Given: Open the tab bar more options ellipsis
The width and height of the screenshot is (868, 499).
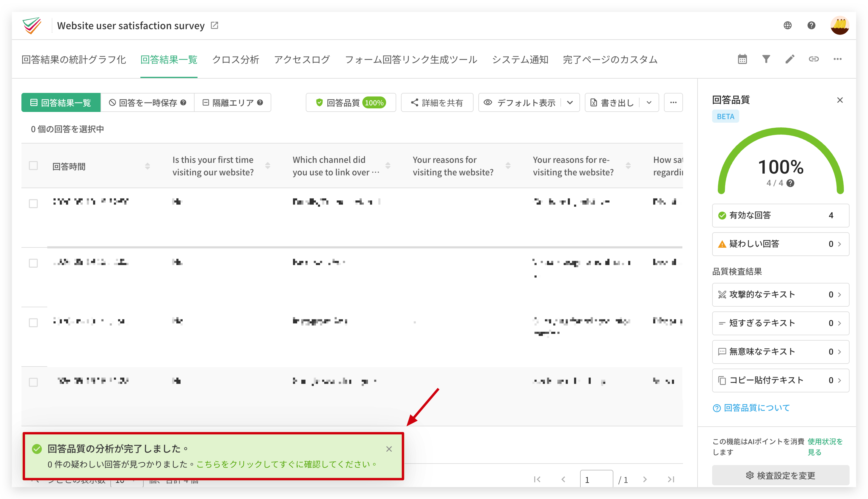Looking at the screenshot, I should click(838, 59).
